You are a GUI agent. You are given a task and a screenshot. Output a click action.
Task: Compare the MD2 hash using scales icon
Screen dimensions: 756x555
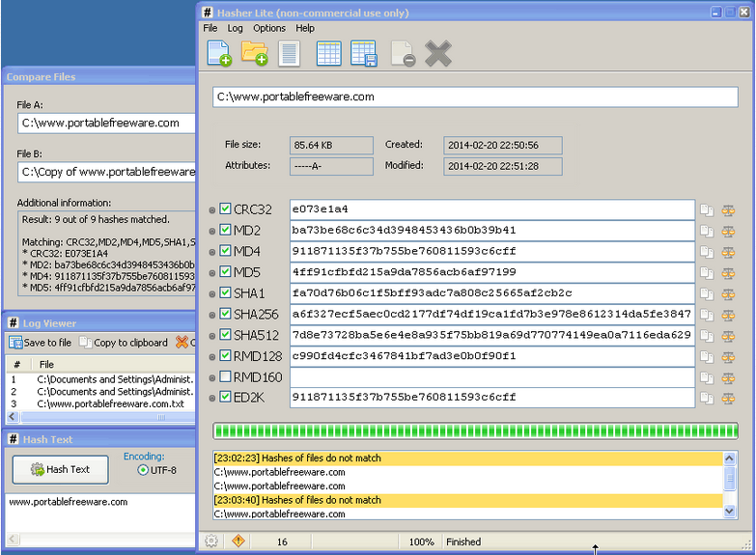pyautogui.click(x=728, y=231)
